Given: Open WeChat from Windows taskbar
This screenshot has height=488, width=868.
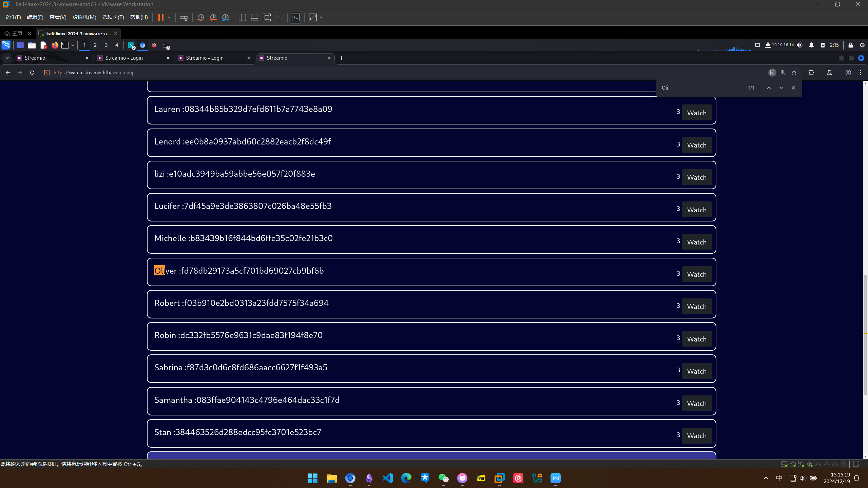Looking at the screenshot, I should click(x=443, y=478).
